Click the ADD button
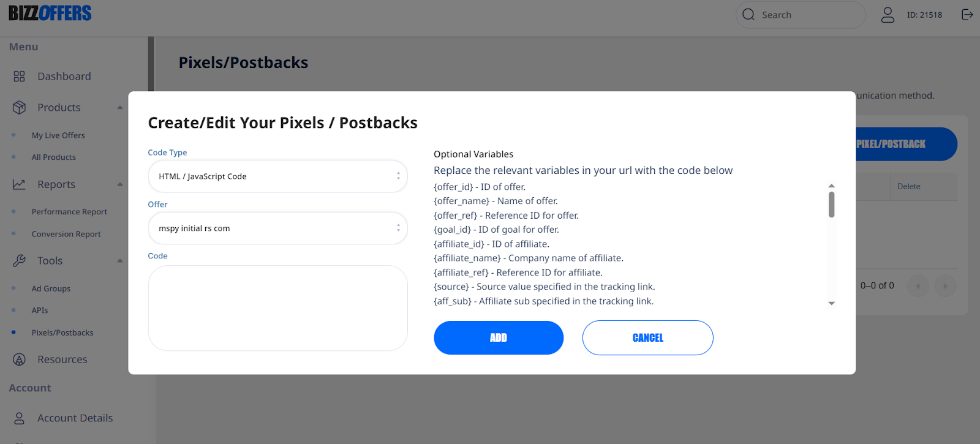 click(499, 338)
